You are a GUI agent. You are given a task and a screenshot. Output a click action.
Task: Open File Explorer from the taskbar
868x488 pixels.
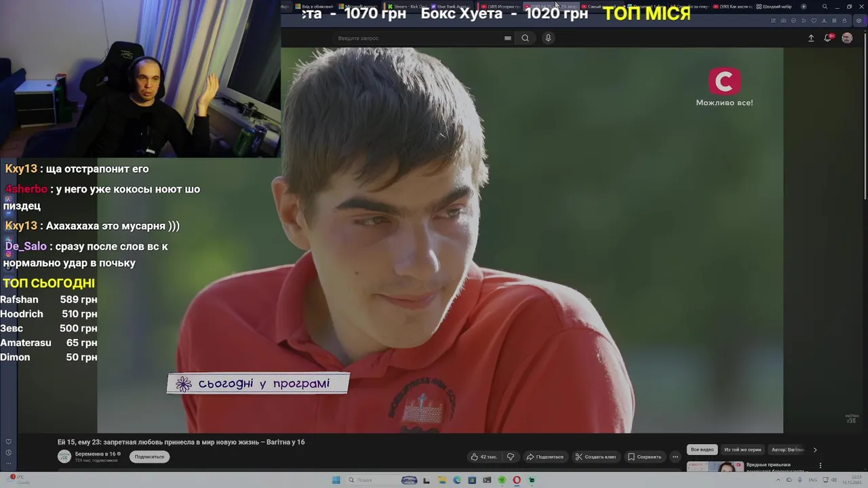441,480
